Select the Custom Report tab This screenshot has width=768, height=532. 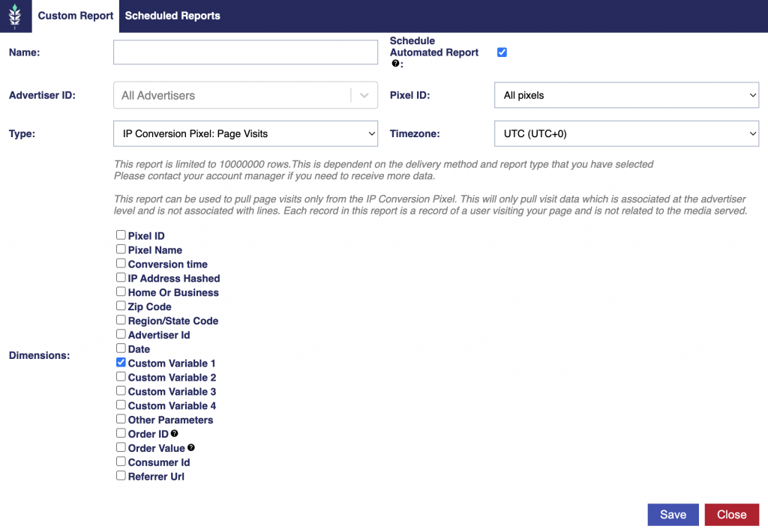(76, 16)
